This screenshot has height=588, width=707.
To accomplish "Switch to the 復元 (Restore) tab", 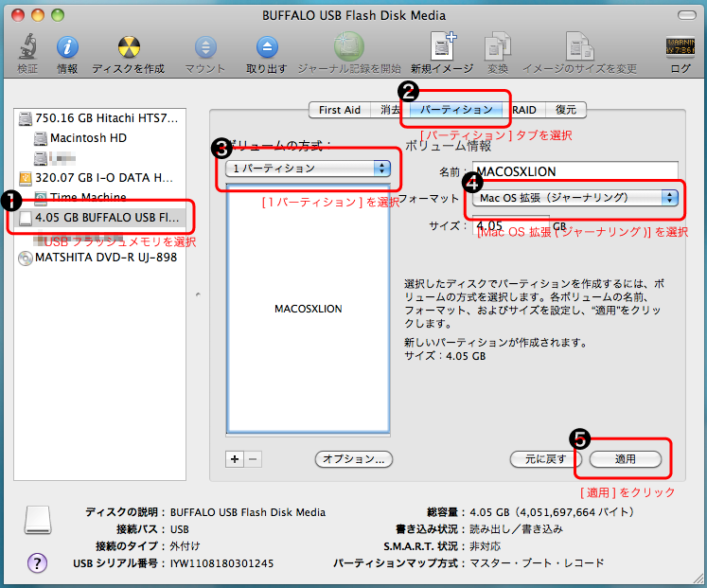I will (566, 110).
